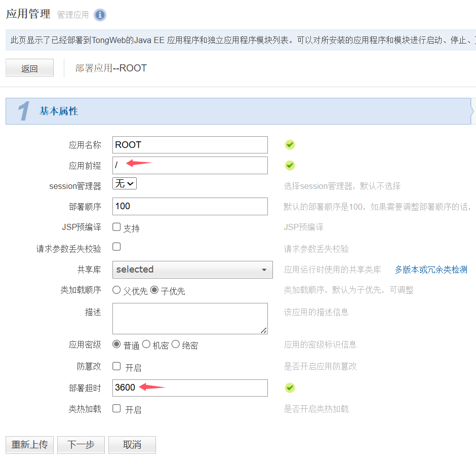Screen dimensions: 476x465
Task: Click the green checkmark beside 部署超时
Action: point(290,387)
